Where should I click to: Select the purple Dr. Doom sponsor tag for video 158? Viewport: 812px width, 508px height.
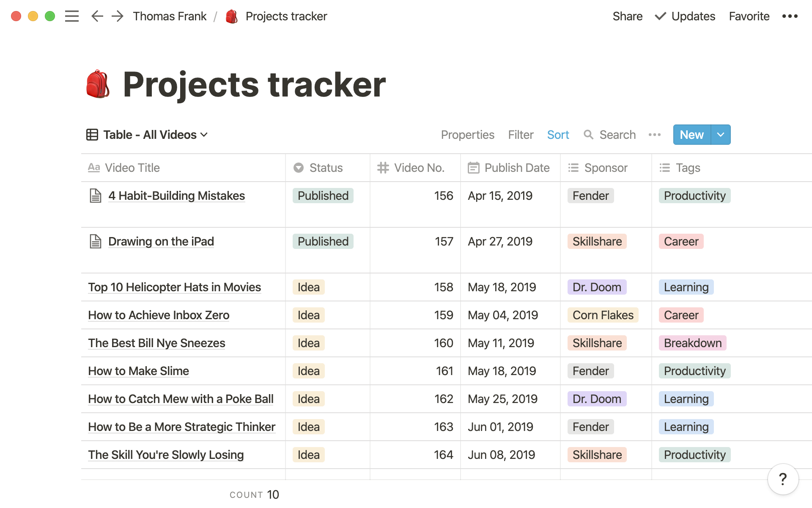pos(597,287)
